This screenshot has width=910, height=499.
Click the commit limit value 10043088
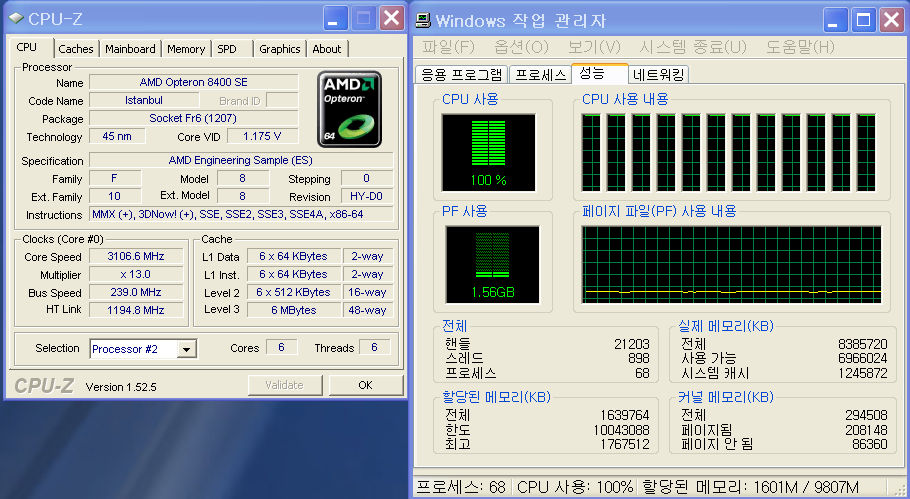(x=621, y=430)
